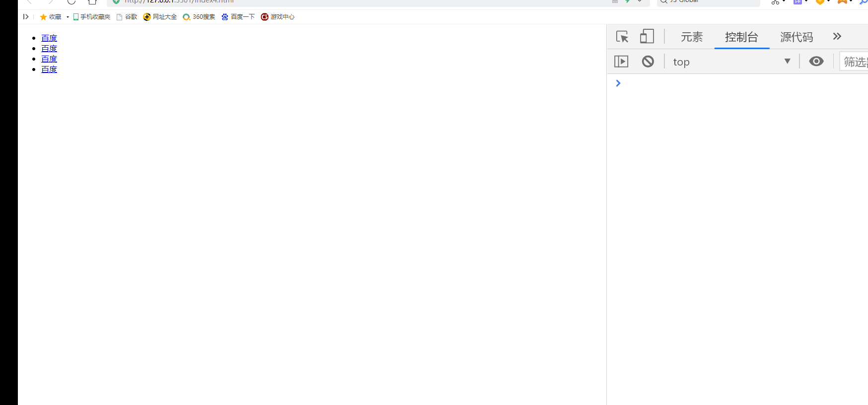Show the console sidebar panel icon
Viewport: 868px width, 405px height.
[x=621, y=62]
